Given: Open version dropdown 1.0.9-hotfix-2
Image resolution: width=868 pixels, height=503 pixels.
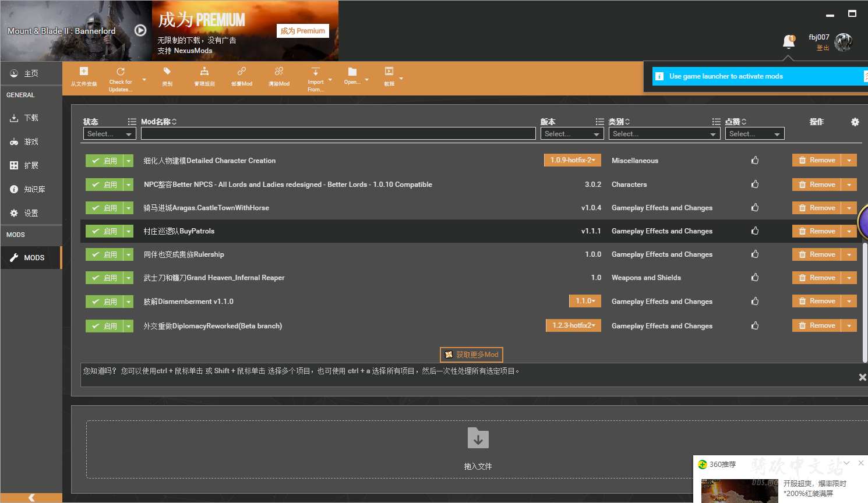Looking at the screenshot, I should coord(573,160).
